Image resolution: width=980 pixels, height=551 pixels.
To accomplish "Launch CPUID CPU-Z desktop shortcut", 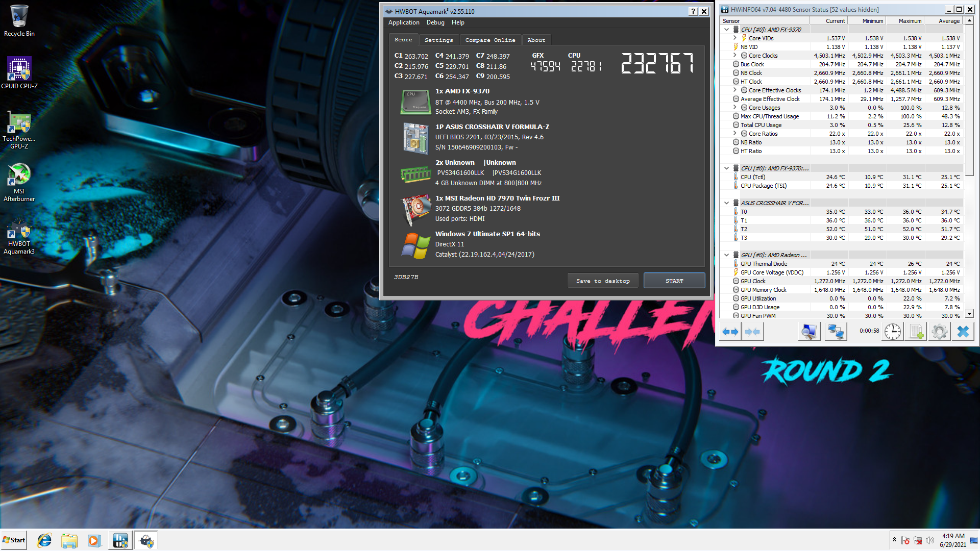I will point(19,72).
